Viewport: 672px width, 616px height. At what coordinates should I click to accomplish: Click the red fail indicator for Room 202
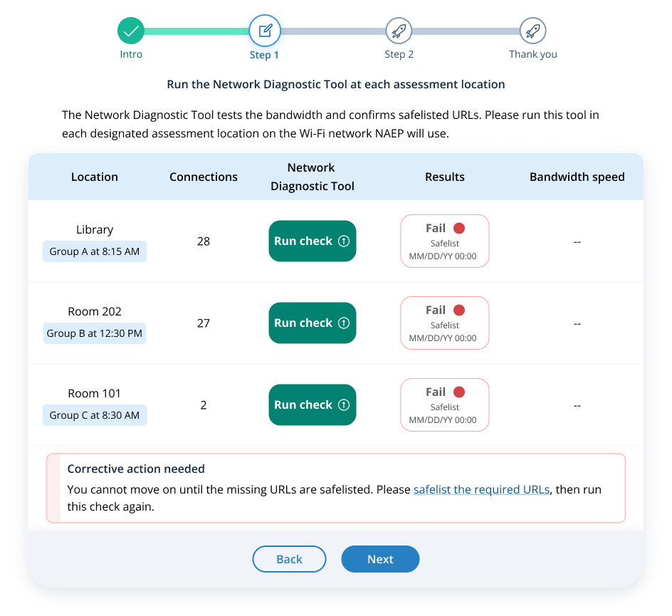459,310
